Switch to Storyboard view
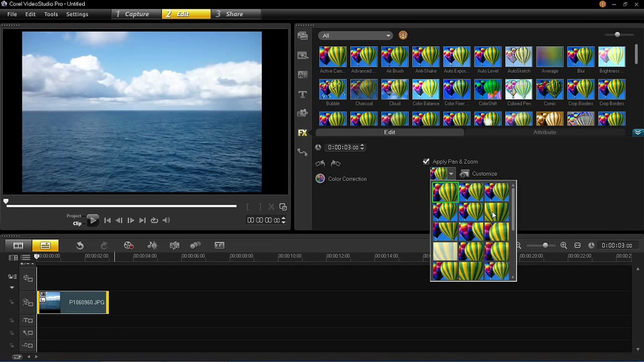 18,245
